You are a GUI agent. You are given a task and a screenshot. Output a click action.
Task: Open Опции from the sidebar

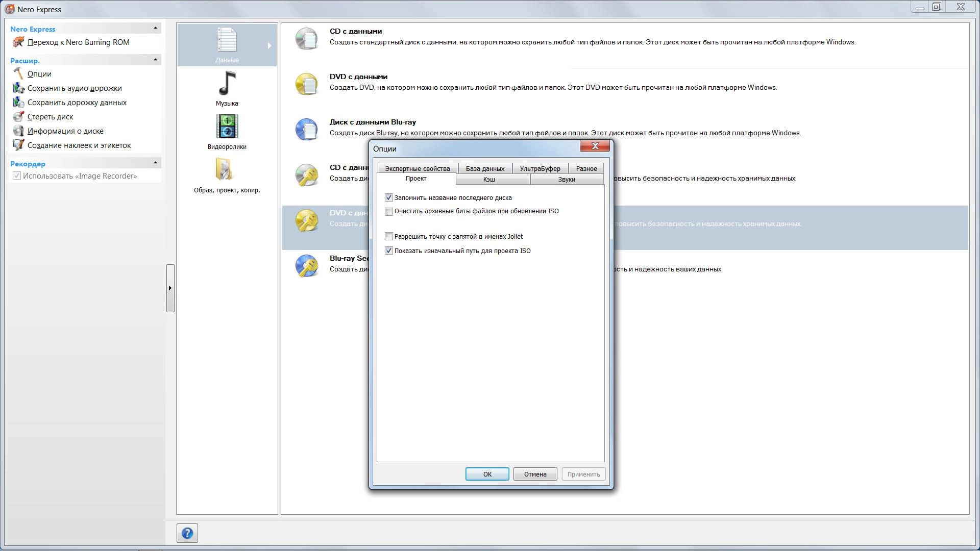[x=39, y=74]
